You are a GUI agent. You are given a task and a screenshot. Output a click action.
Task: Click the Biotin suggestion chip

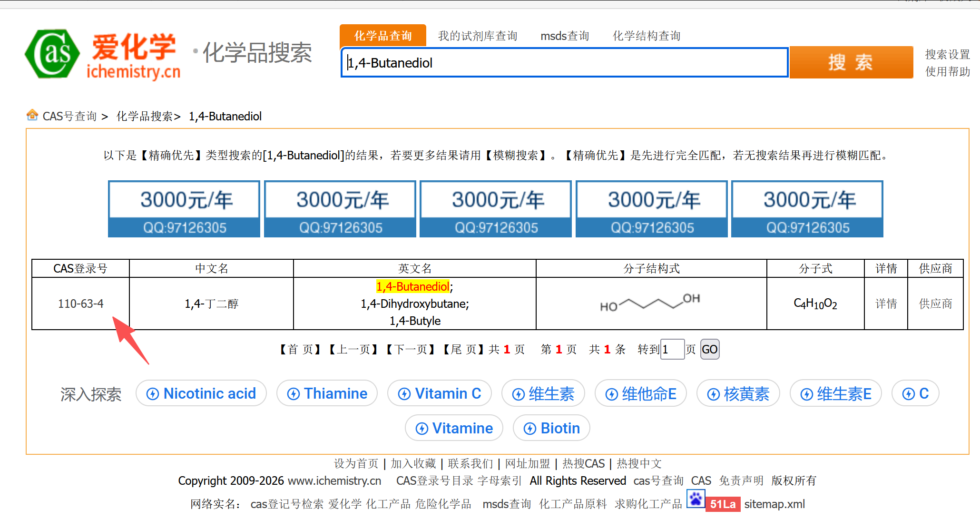pos(551,428)
